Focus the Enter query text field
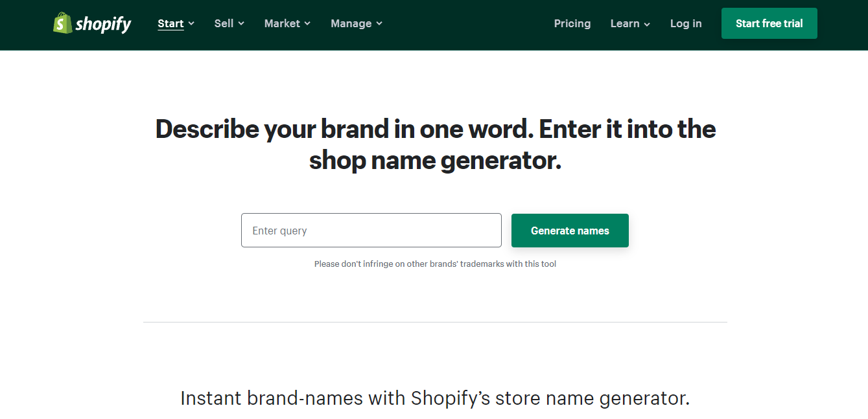The width and height of the screenshot is (868, 419). click(371, 231)
